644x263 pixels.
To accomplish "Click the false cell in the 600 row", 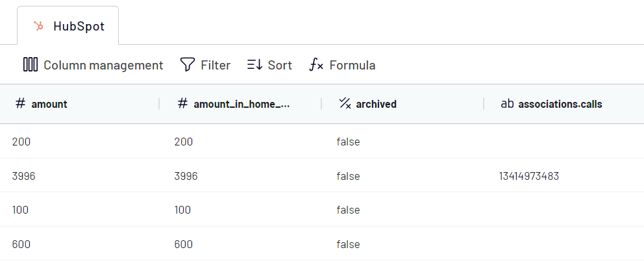I will [x=348, y=245].
